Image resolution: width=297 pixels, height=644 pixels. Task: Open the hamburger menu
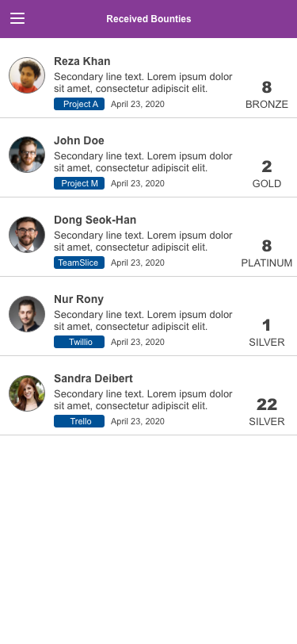point(17,18)
